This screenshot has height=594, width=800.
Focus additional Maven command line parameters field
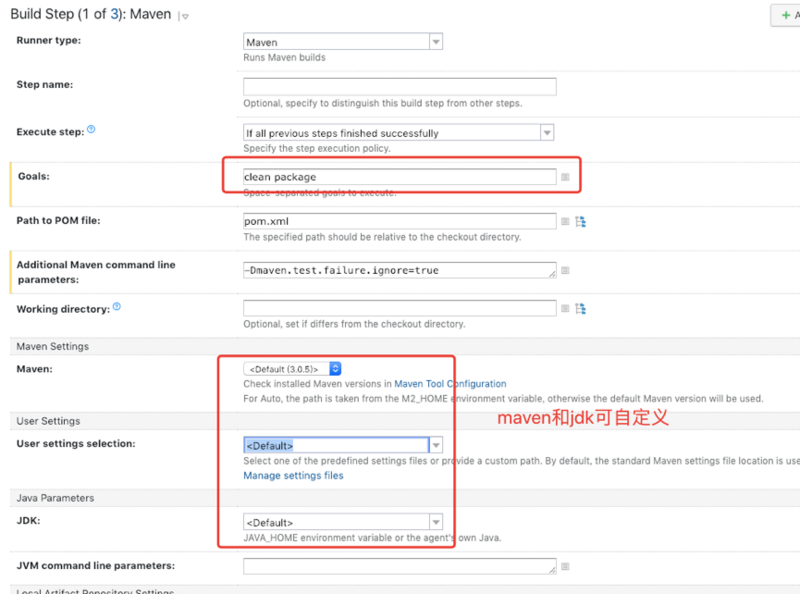coord(399,270)
